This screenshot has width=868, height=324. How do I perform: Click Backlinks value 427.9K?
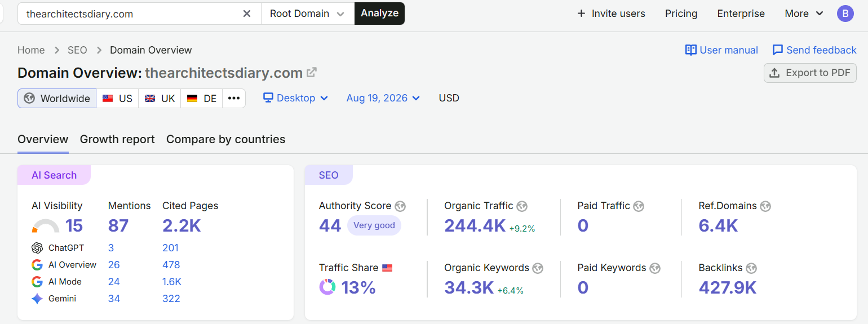[x=728, y=288]
